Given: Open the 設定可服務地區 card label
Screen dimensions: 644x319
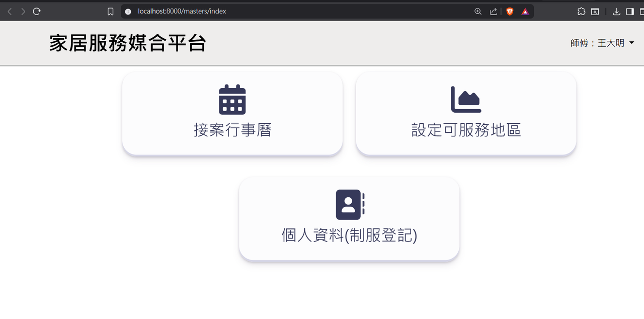Looking at the screenshot, I should pyautogui.click(x=466, y=130).
